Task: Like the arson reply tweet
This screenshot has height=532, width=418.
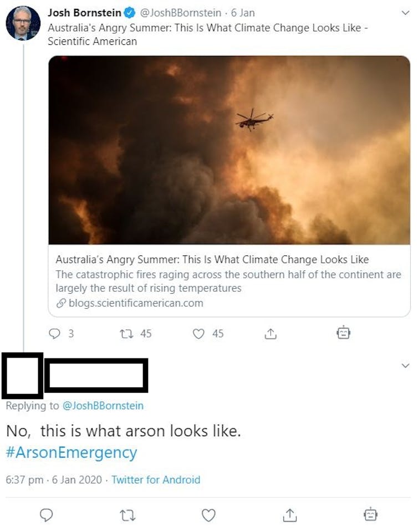Action: [208, 515]
